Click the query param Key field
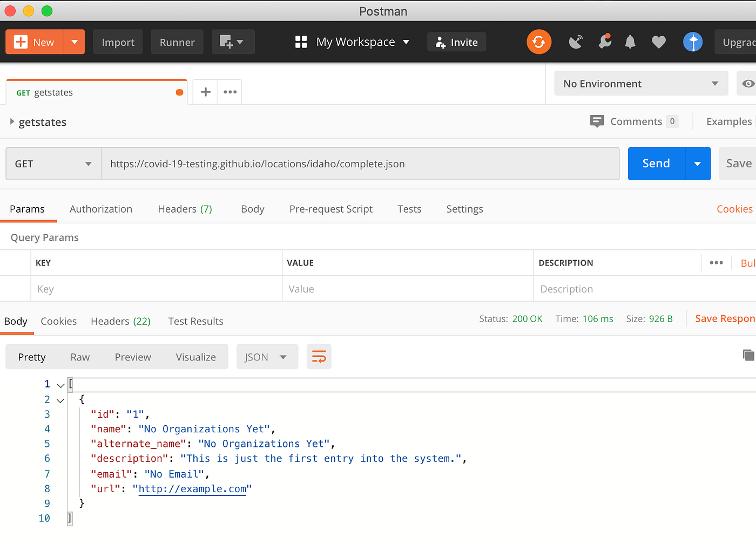Screen dimensions: 756x551 [x=157, y=289]
